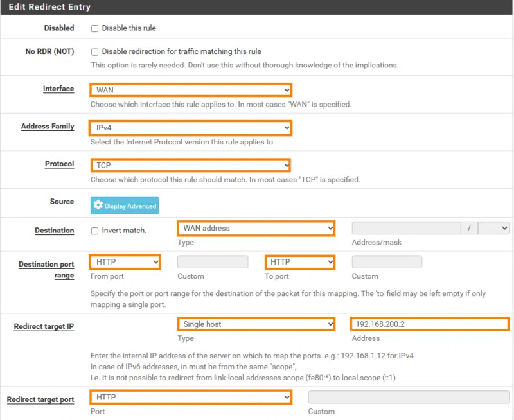This screenshot has width=514, height=420.
Task: Open the destination subnet mask dropdown
Action: (493, 228)
